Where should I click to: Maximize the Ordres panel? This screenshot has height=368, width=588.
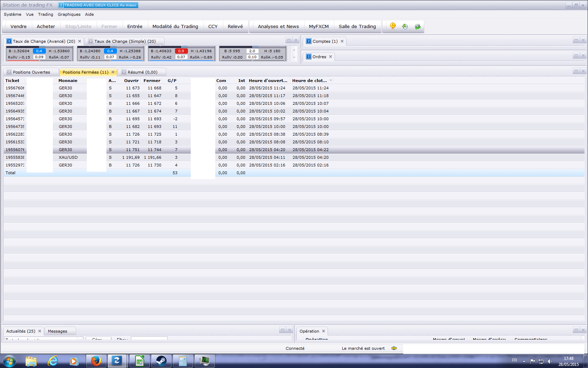pos(576,56)
